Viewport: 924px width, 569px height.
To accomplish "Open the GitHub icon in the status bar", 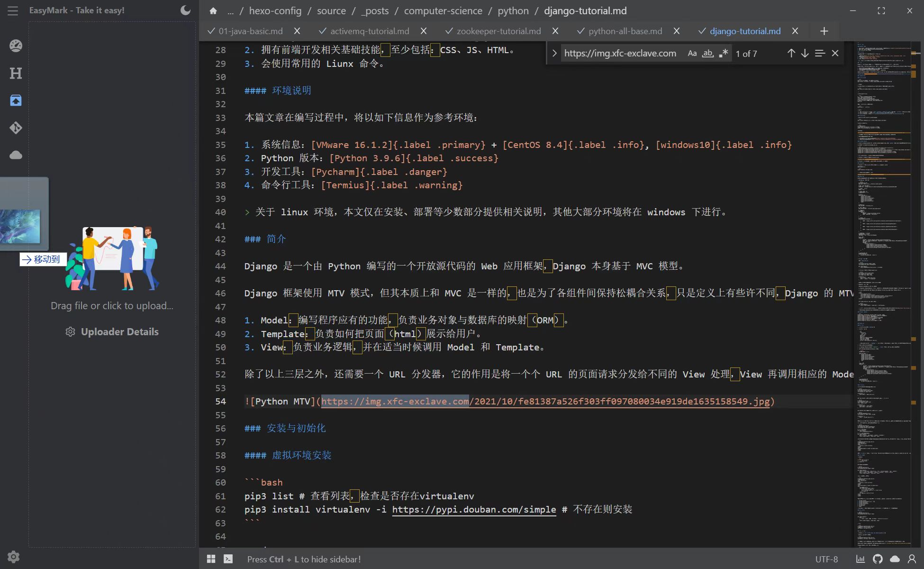I will pos(878,559).
